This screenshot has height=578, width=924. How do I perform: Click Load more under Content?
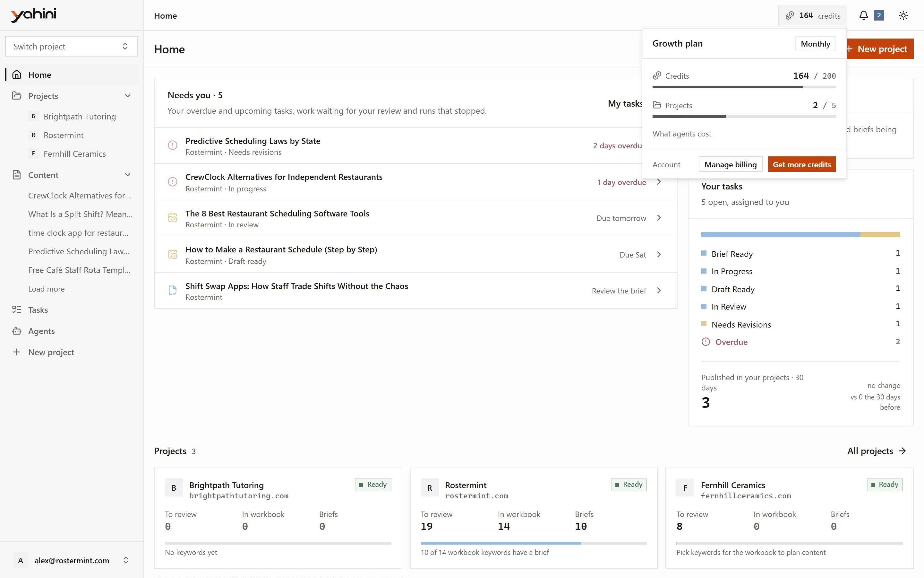click(x=46, y=289)
